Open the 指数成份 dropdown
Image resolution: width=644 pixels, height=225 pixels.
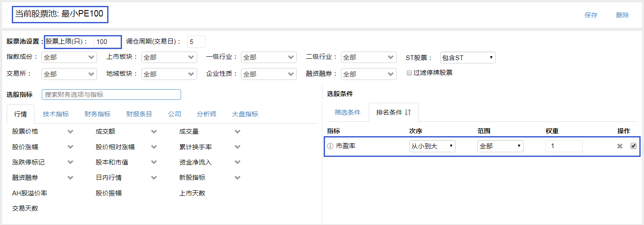(x=69, y=58)
